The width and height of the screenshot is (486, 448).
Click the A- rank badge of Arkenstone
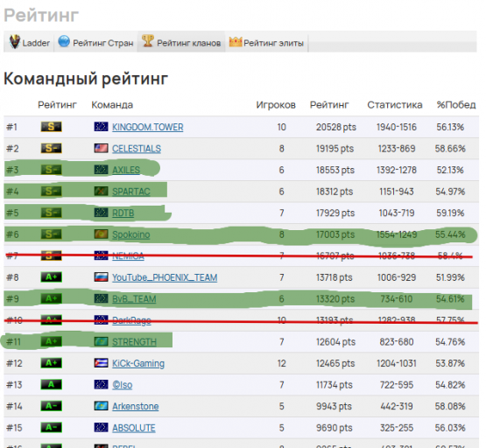51,406
